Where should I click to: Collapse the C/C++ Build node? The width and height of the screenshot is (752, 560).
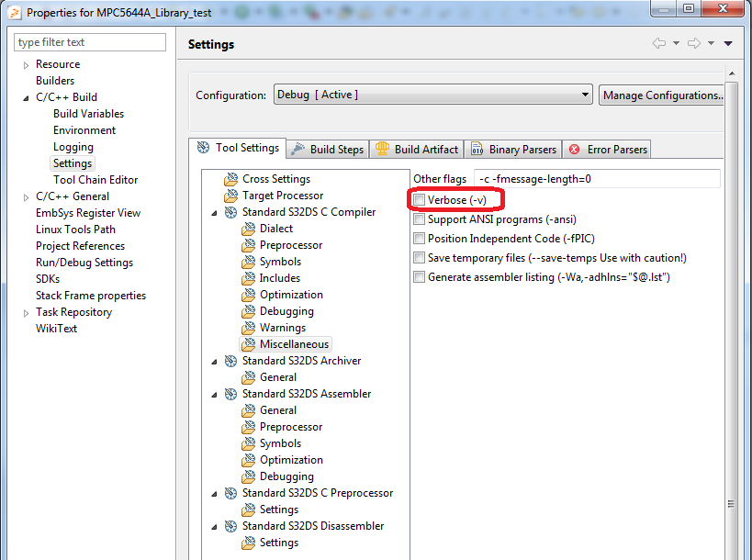(26, 98)
